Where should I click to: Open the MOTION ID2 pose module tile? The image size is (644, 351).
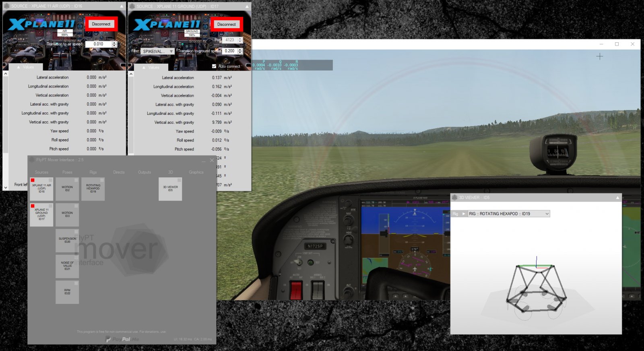coord(67,189)
